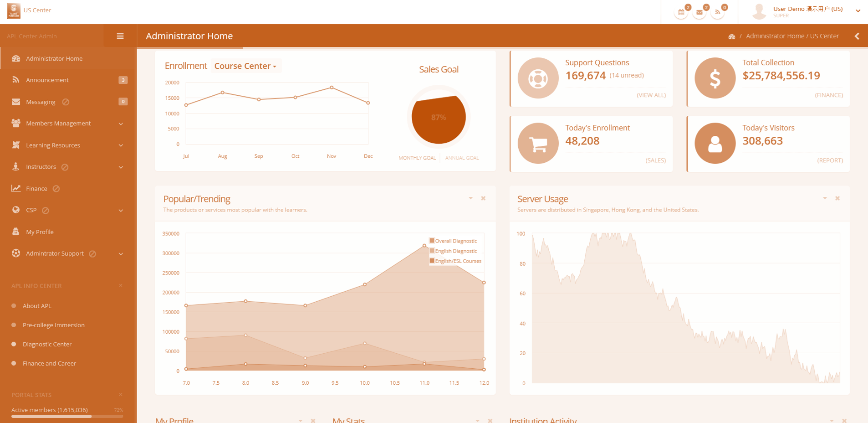Collapse panel using top-right left chevron
Viewport: 868px width, 423px height.
(857, 36)
